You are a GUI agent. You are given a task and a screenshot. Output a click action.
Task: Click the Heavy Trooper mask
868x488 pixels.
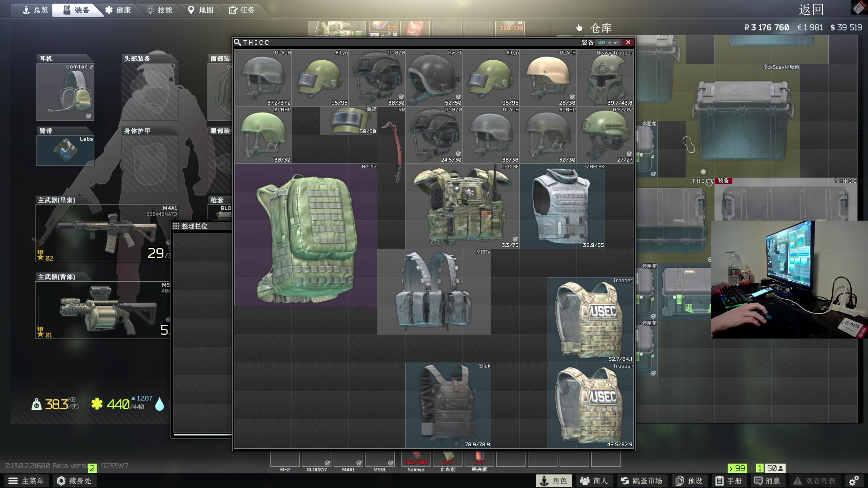click(605, 78)
